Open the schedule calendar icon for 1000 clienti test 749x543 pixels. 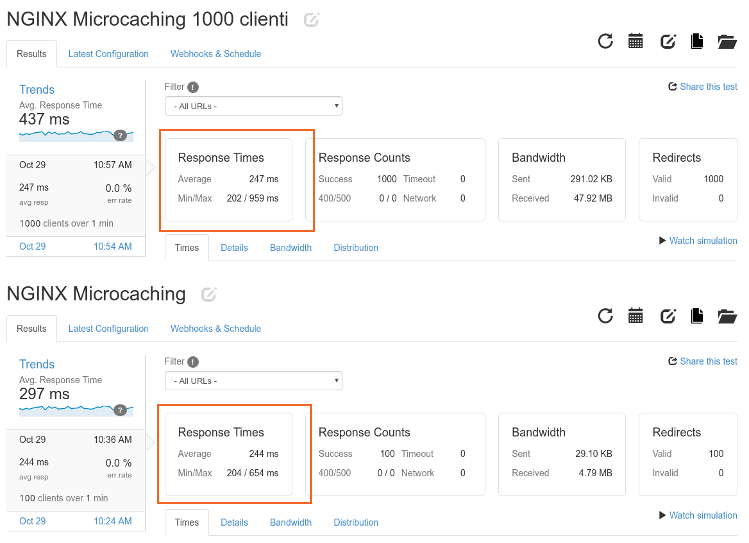point(635,42)
